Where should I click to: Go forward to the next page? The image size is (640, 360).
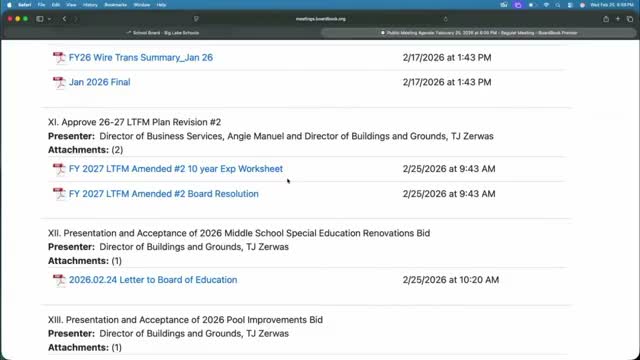(x=75, y=19)
